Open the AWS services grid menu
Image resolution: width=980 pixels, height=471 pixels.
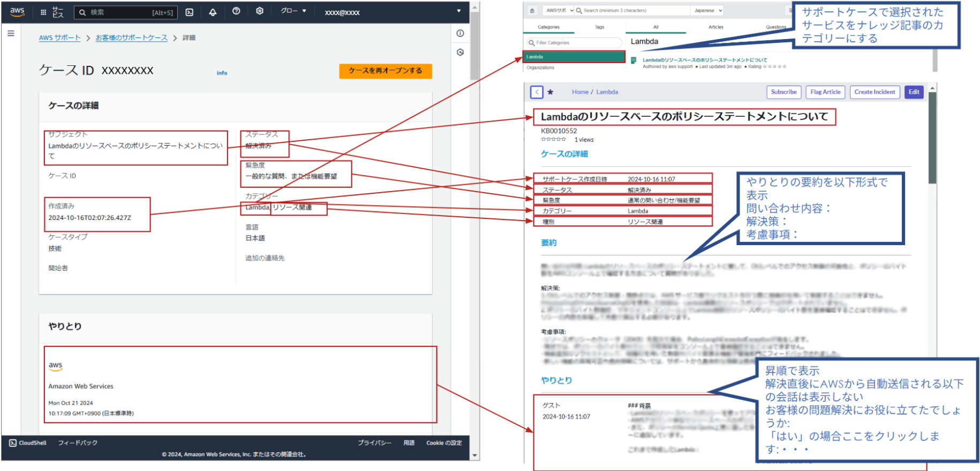43,12
